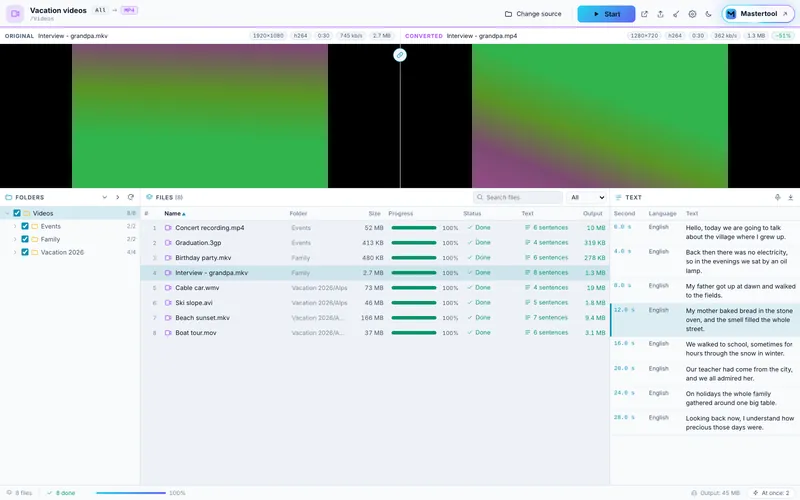Click Change source button
Viewport: 800px width, 500px height.
[533, 14]
